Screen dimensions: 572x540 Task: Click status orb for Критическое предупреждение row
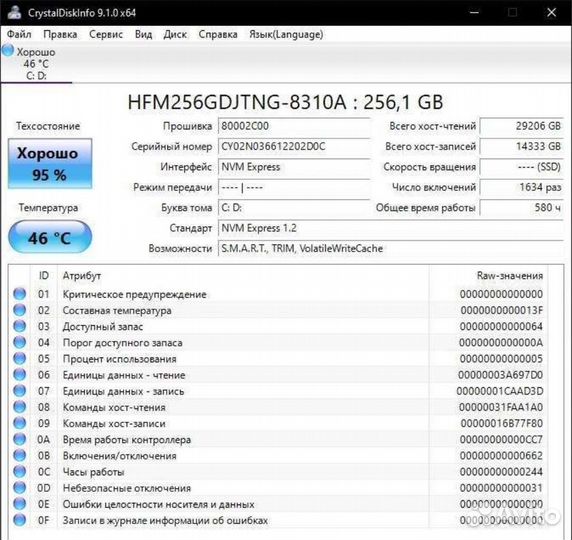[x=20, y=294]
